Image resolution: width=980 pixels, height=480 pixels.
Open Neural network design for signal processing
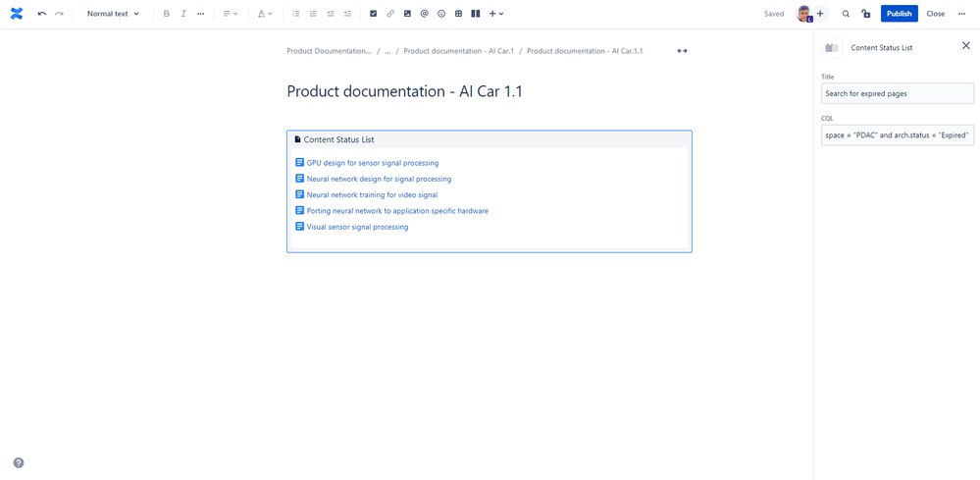click(379, 179)
